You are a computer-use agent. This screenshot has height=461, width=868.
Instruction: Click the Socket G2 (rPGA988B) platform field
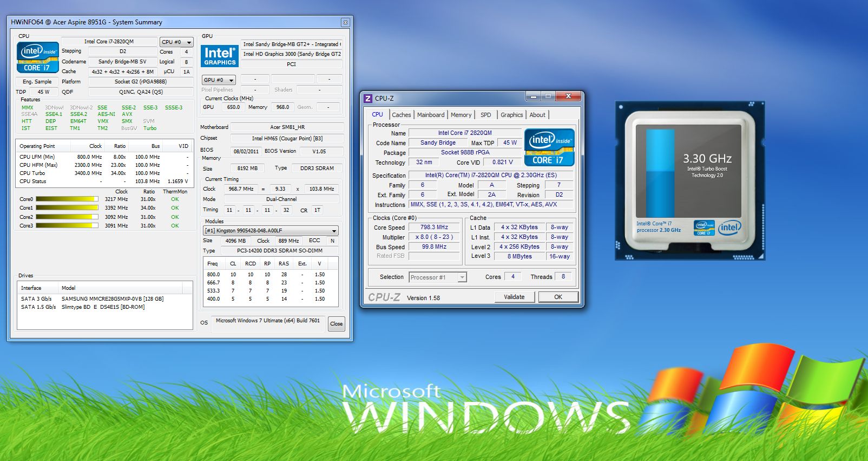(x=141, y=82)
